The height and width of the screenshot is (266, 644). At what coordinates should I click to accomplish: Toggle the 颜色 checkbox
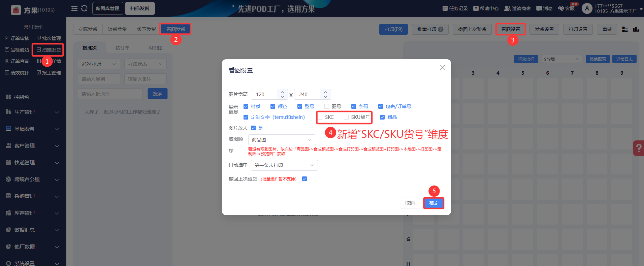click(273, 106)
